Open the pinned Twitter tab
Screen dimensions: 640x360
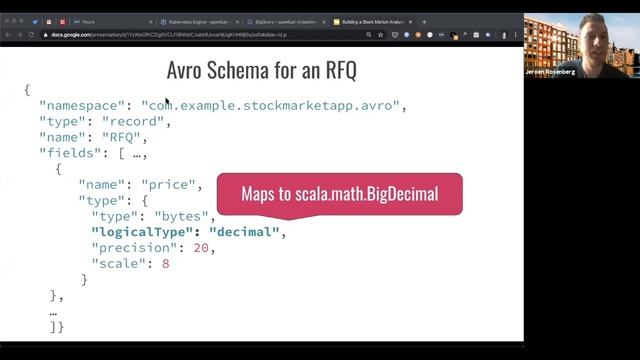click(x=35, y=22)
